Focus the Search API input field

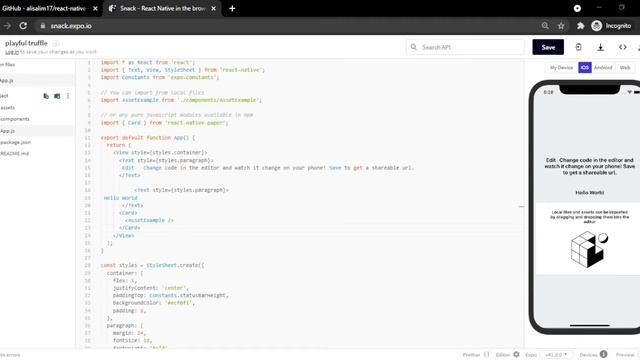pyautogui.click(x=465, y=47)
